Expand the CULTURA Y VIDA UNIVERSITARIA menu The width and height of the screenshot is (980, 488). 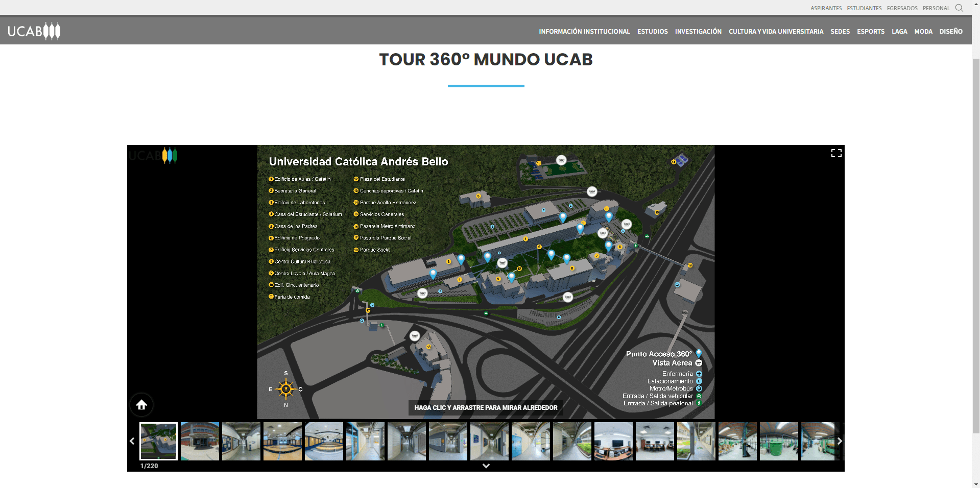pos(775,32)
